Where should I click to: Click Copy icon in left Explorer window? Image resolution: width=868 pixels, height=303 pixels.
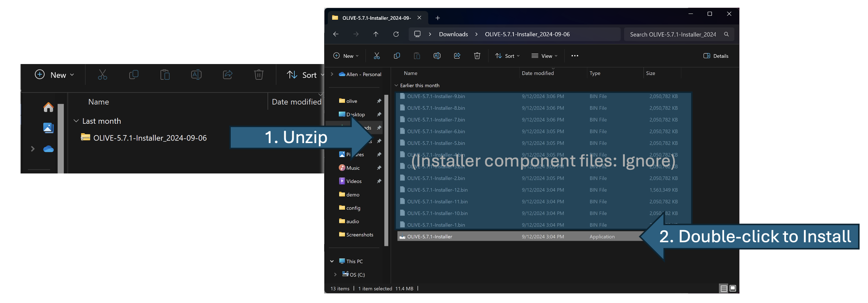click(x=134, y=75)
